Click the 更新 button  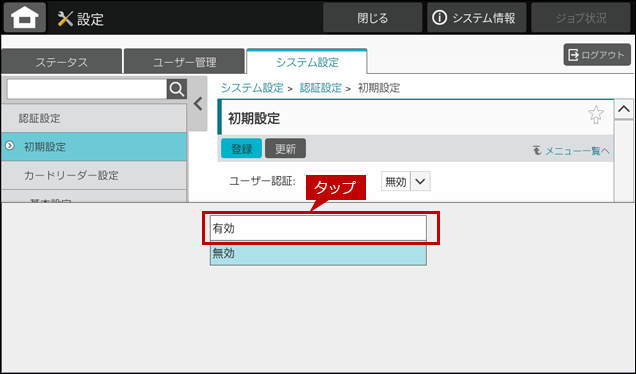point(286,148)
